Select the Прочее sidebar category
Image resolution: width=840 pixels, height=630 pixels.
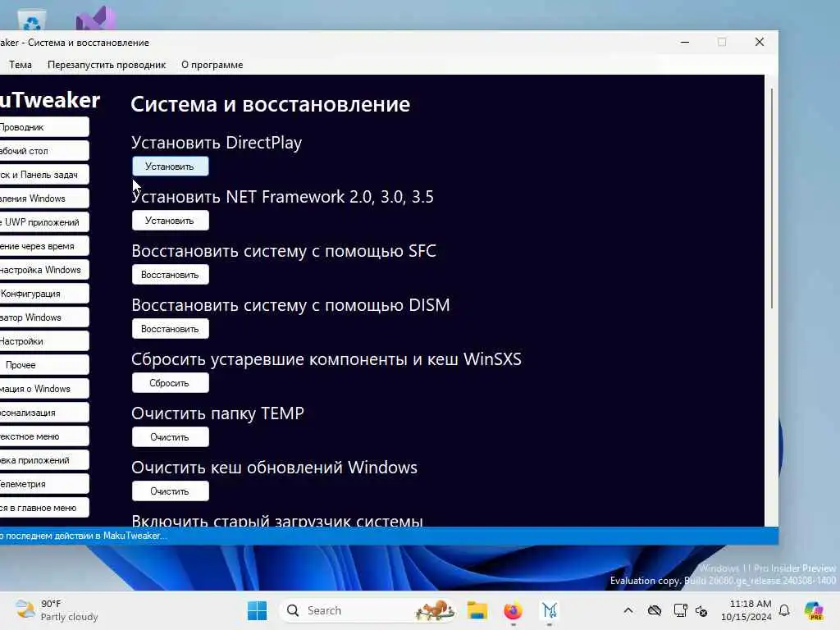pos(44,365)
